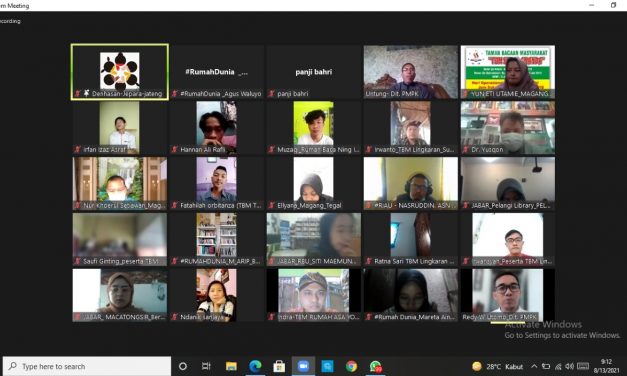Click muted mic icon on panji bahri tile
The image size is (627, 376).
[272, 94]
